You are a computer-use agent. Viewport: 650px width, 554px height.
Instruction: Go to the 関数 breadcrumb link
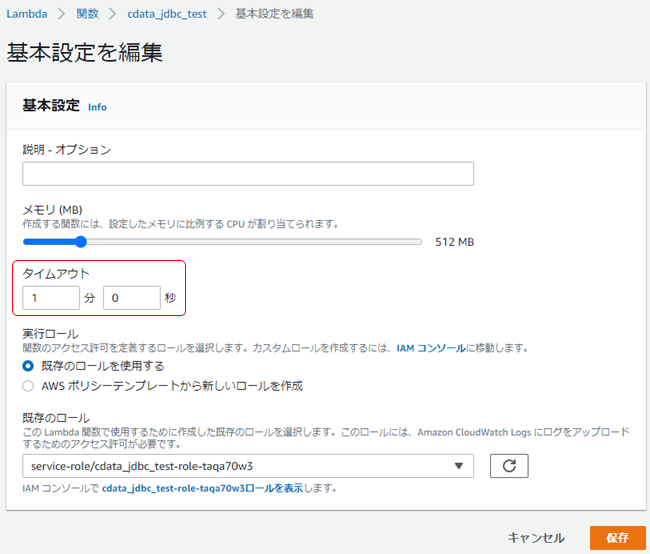click(87, 14)
